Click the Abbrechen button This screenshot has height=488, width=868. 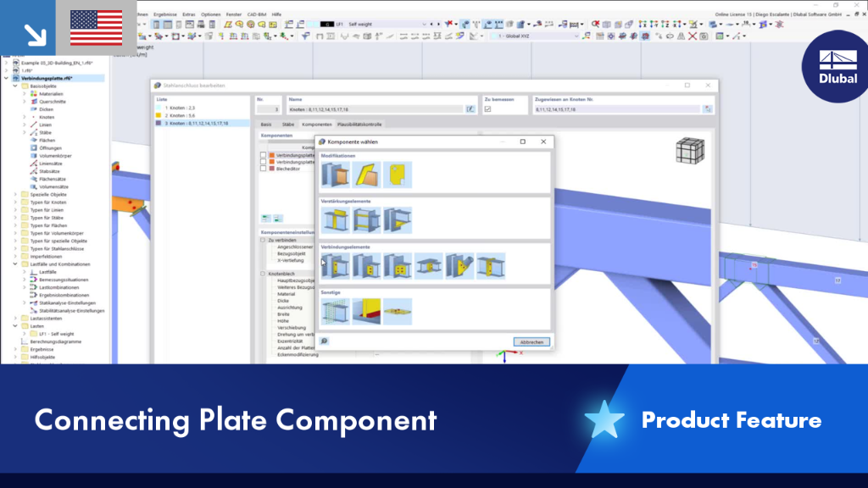pyautogui.click(x=531, y=342)
